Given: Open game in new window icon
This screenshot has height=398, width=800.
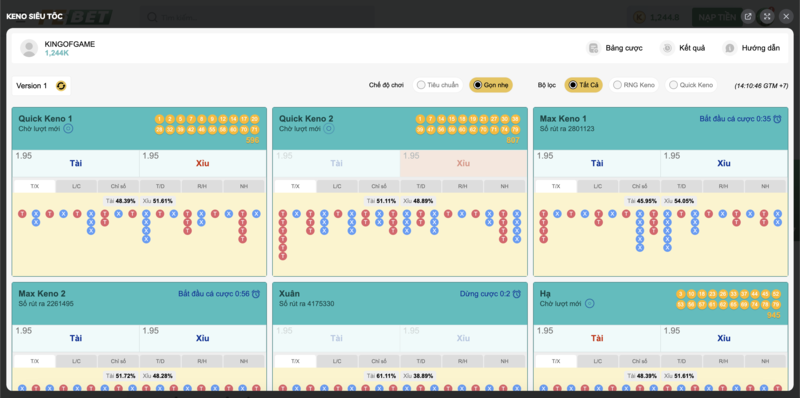Looking at the screenshot, I should pos(748,16).
